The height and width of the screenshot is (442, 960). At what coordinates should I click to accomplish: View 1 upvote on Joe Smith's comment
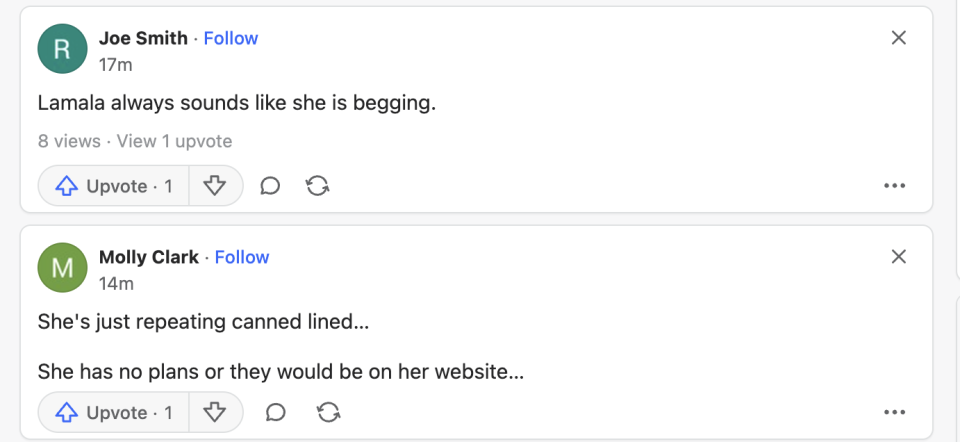[174, 141]
